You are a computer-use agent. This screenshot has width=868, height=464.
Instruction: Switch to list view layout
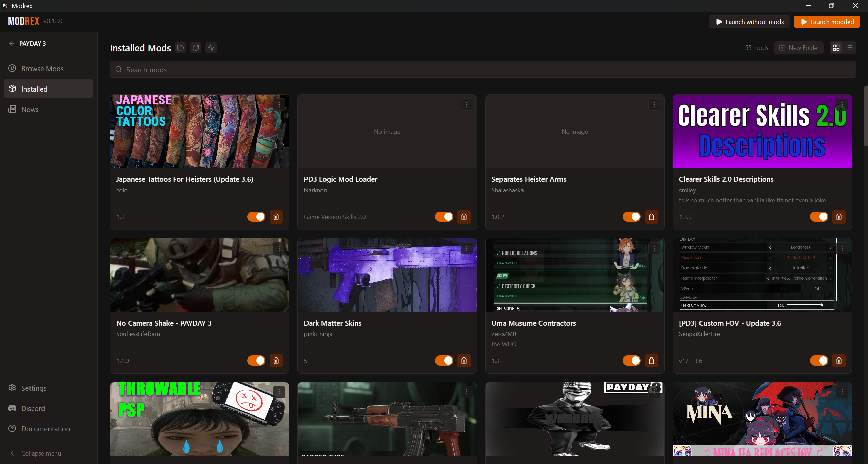849,48
